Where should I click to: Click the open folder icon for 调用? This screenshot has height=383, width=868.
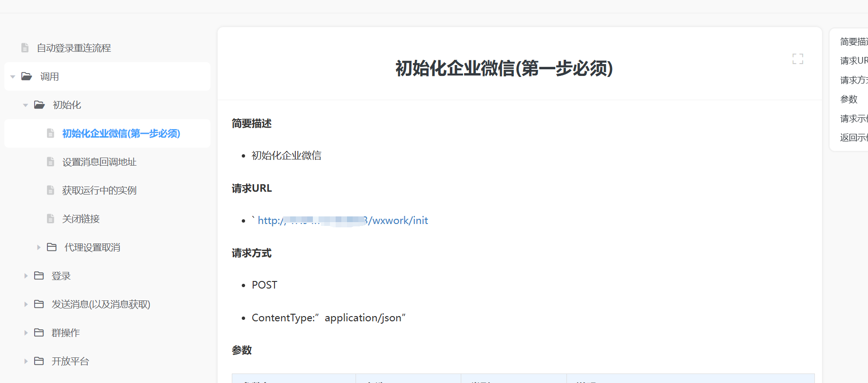(x=27, y=76)
